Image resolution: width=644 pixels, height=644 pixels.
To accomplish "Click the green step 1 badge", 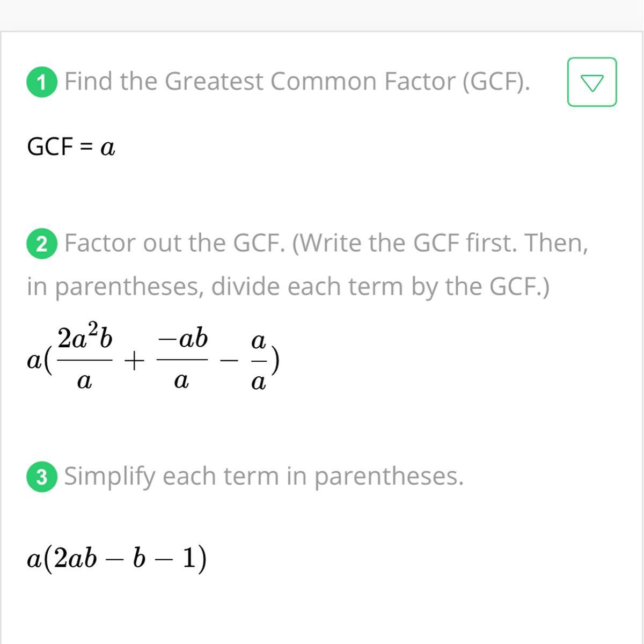I will 41,83.
